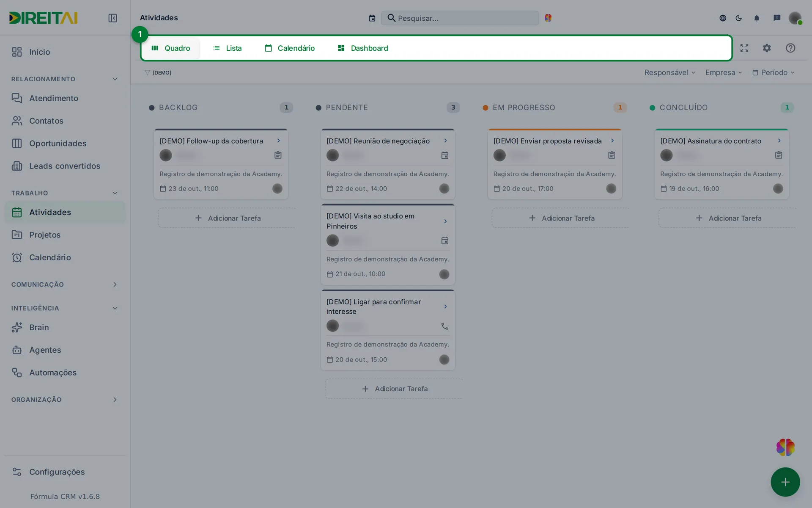
Task: Open Responsável filter dropdown
Action: [669, 73]
